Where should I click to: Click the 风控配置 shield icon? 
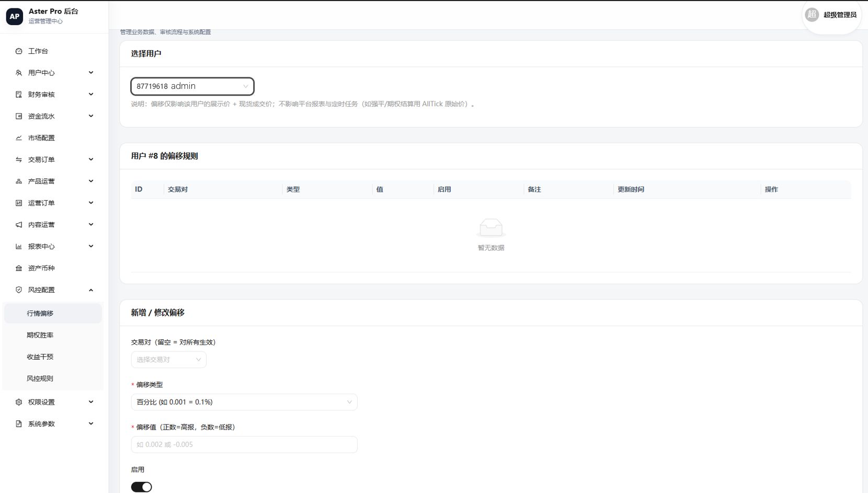[x=19, y=290]
